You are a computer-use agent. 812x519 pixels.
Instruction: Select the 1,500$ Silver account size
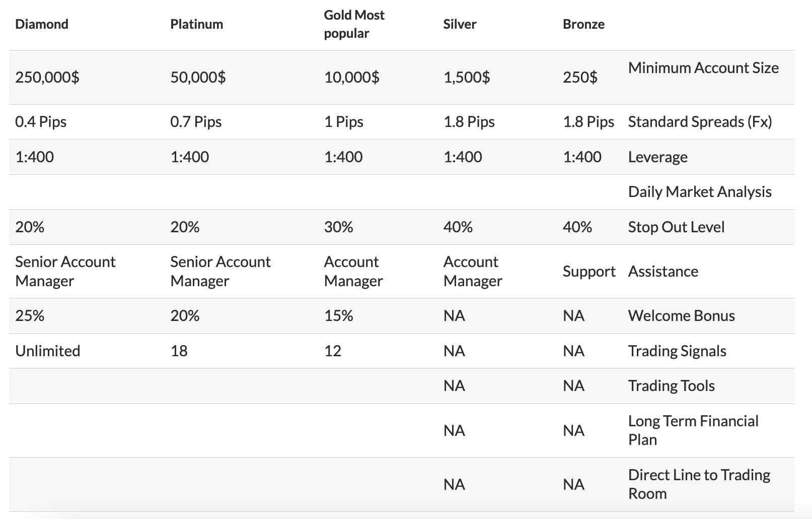[466, 77]
